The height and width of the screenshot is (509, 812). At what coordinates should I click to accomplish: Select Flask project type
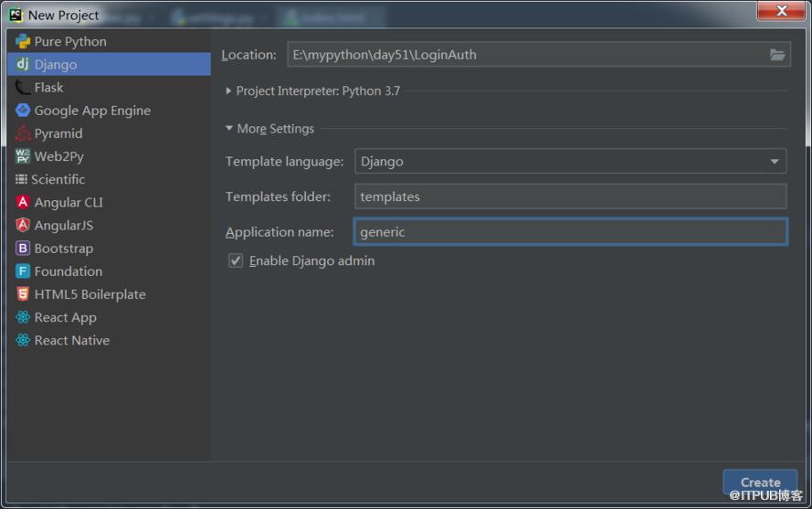tap(109, 87)
